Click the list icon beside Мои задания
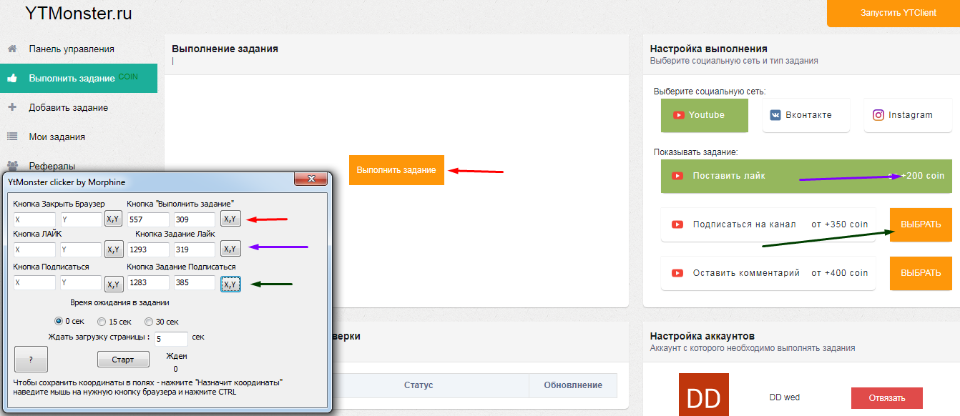 tap(12, 137)
